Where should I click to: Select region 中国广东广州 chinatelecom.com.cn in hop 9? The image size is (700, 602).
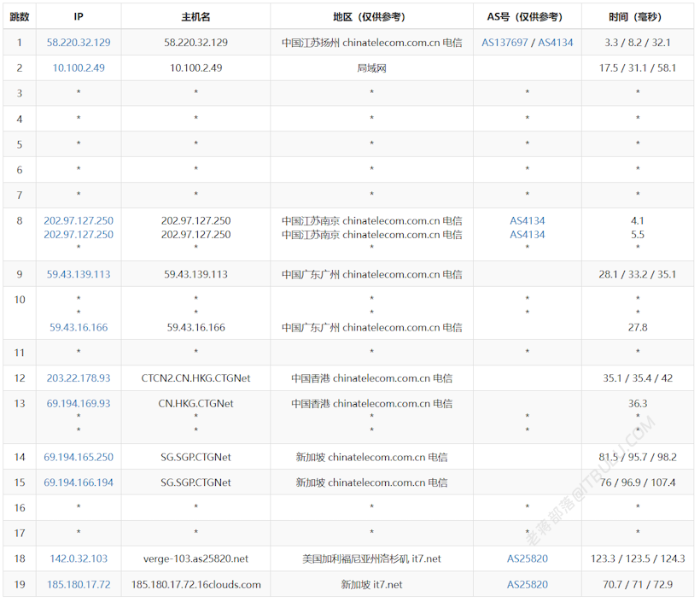click(371, 274)
